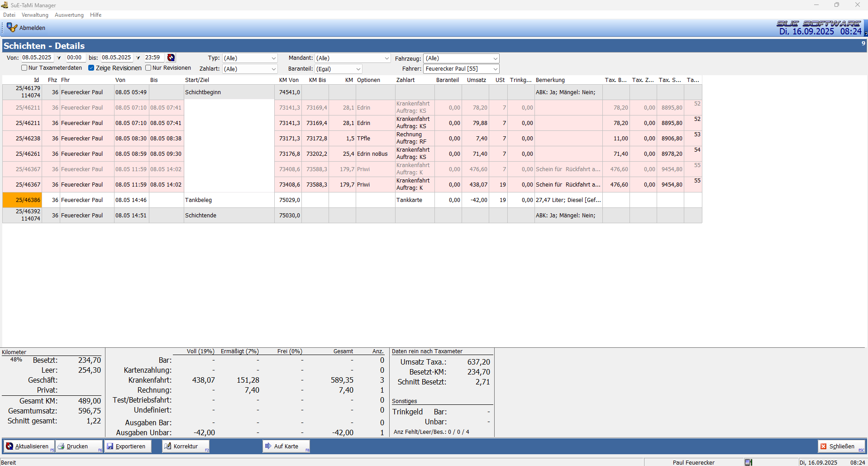Click the status bar monitor icon
Viewport: 868px width, 466px height.
748,462
